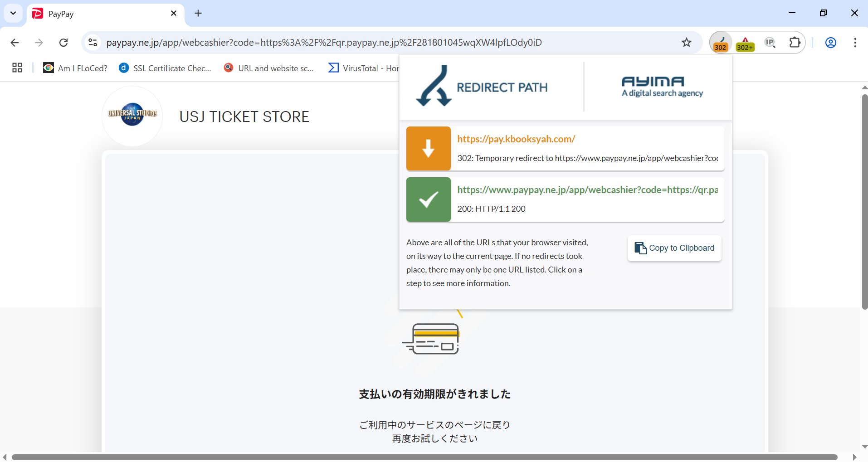868x462 pixels.
Task: Minimize the Chrome window
Action: (792, 13)
